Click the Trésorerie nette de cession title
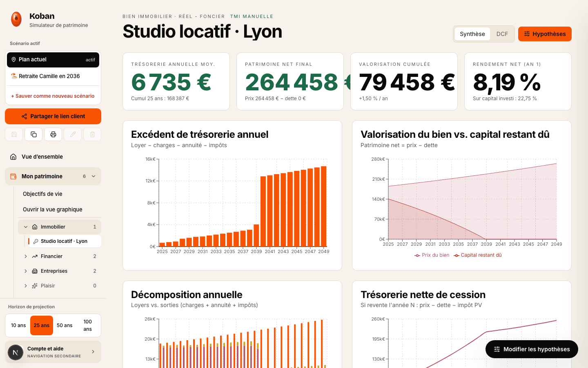Screen dimensions: 588x368 click(x=423, y=295)
